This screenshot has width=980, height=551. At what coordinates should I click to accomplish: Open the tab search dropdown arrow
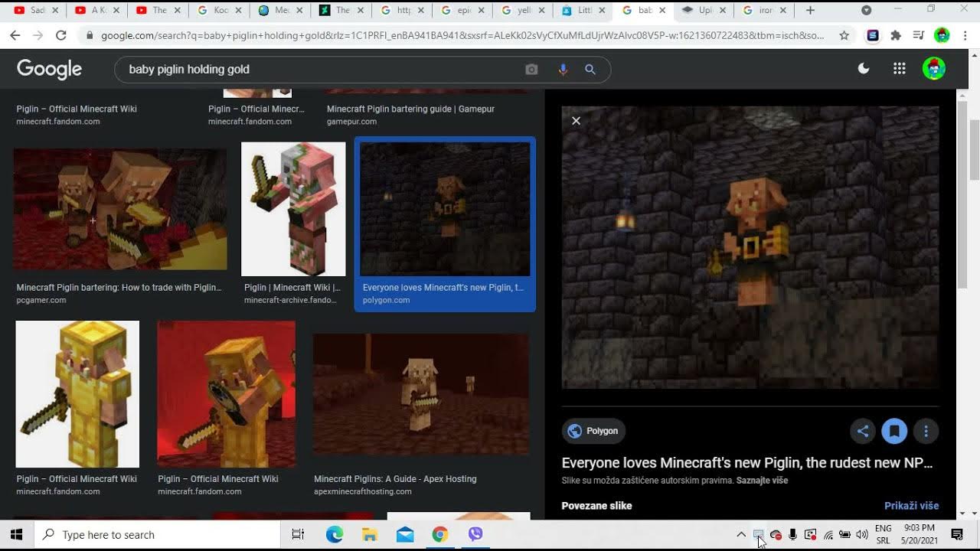coord(866,10)
